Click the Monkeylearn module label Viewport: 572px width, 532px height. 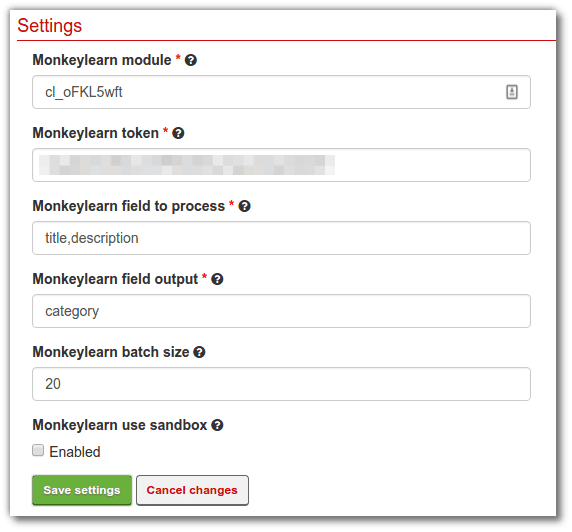click(102, 60)
